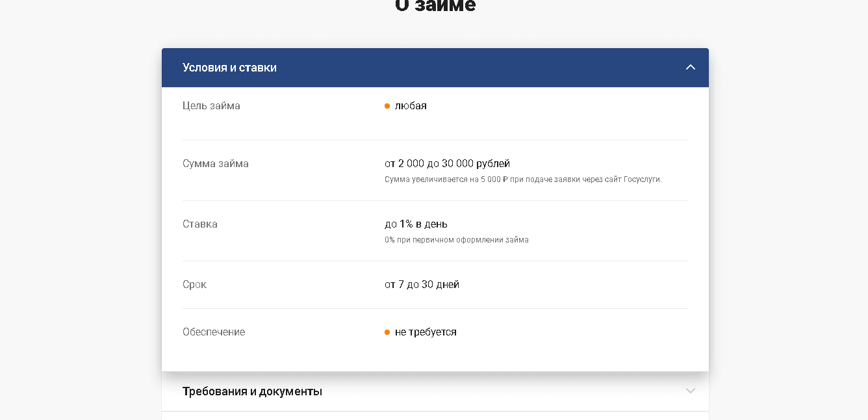Click the «Ставка» row label
Viewport: 868px width, 420px height.
(199, 224)
